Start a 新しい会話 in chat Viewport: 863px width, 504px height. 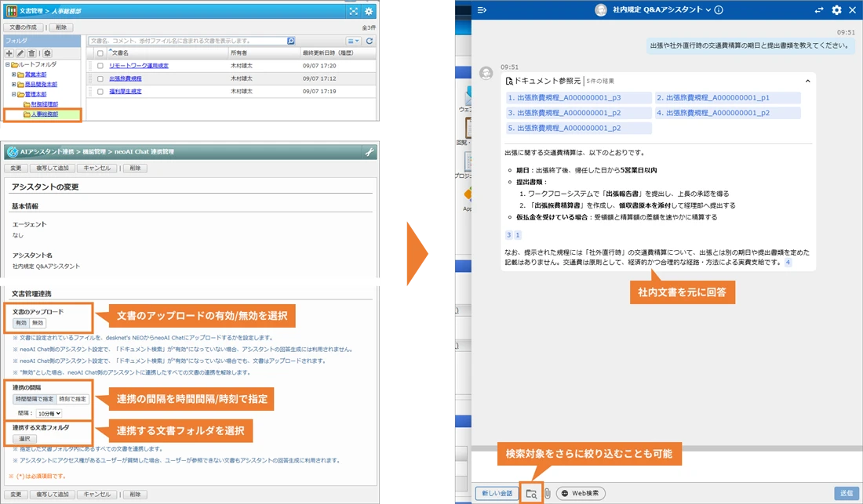coord(497,494)
